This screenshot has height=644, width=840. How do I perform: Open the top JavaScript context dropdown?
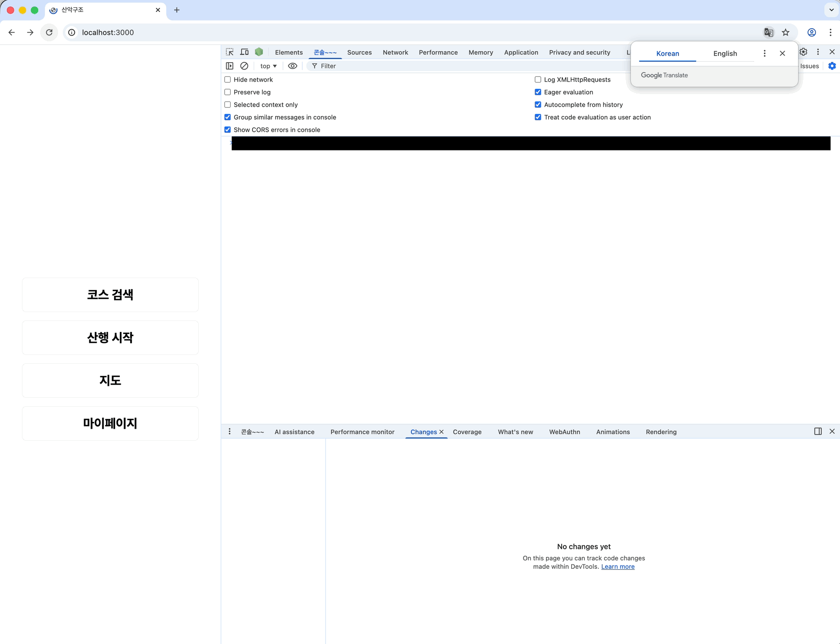coord(268,66)
